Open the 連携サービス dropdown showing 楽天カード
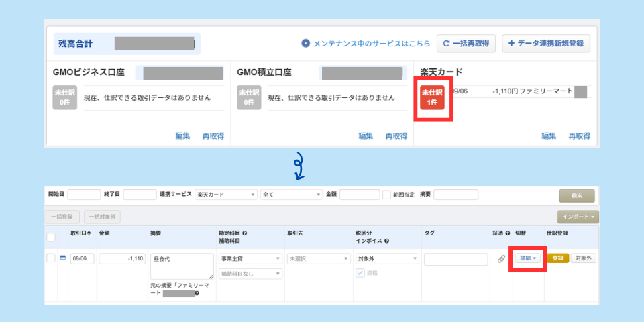The image size is (644, 322). (x=226, y=195)
